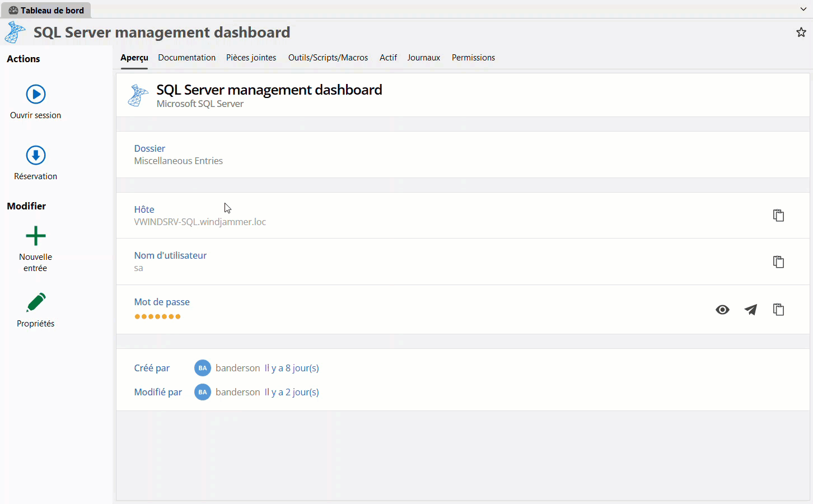Select the Tableau de bord tab
The width and height of the screenshot is (813, 504).
(x=46, y=10)
